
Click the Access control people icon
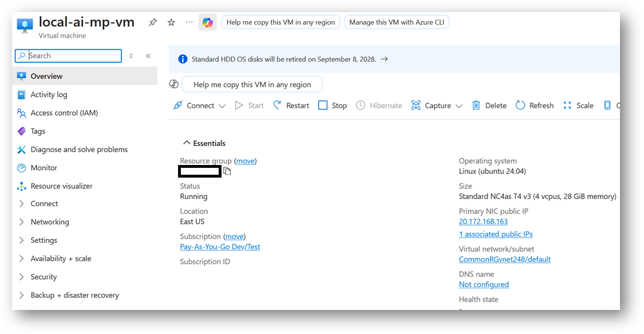(21, 113)
